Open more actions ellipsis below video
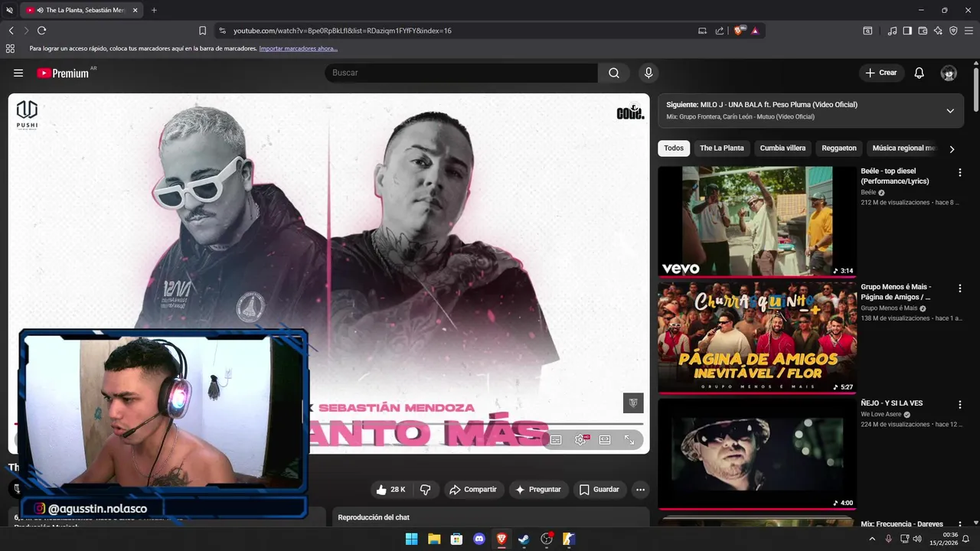Screen dimensions: 980x551 point(640,490)
